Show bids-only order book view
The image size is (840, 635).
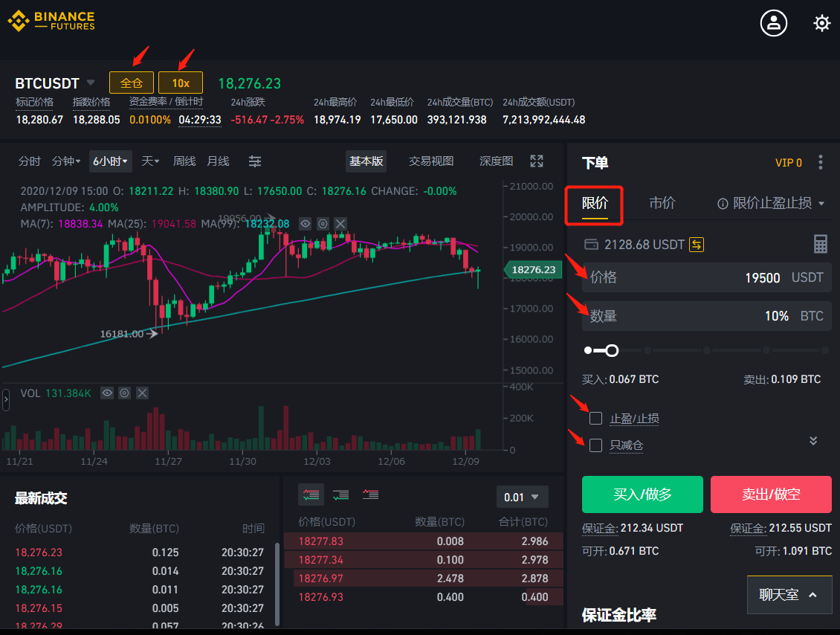tap(340, 494)
